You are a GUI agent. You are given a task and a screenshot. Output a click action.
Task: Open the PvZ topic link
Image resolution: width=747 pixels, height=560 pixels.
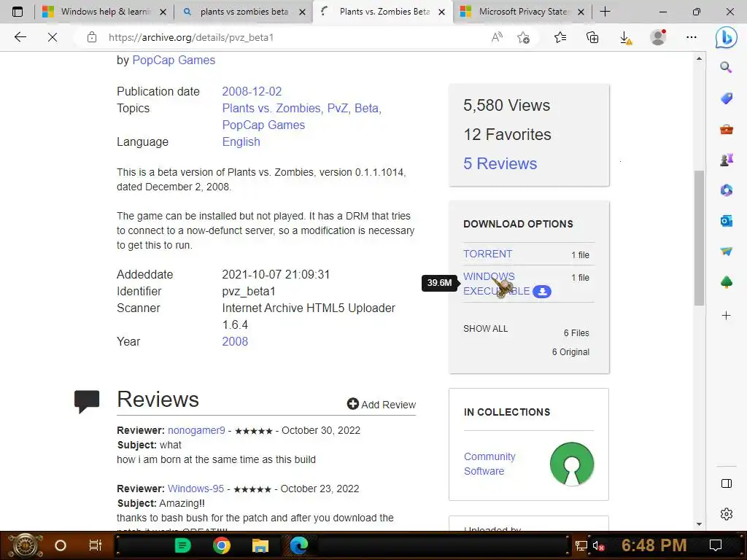click(x=337, y=108)
